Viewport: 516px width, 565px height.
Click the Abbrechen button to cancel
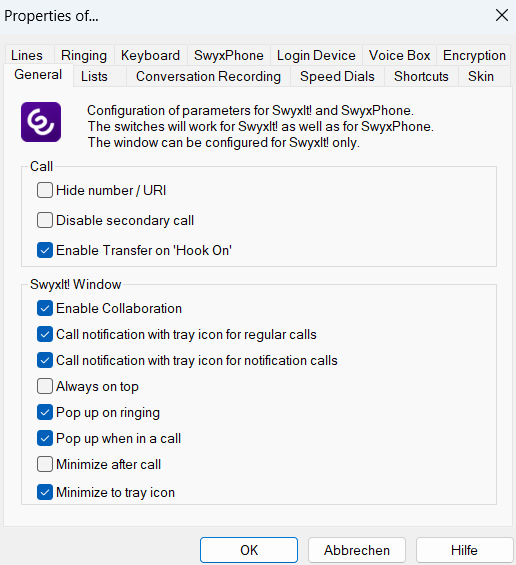pyautogui.click(x=357, y=550)
